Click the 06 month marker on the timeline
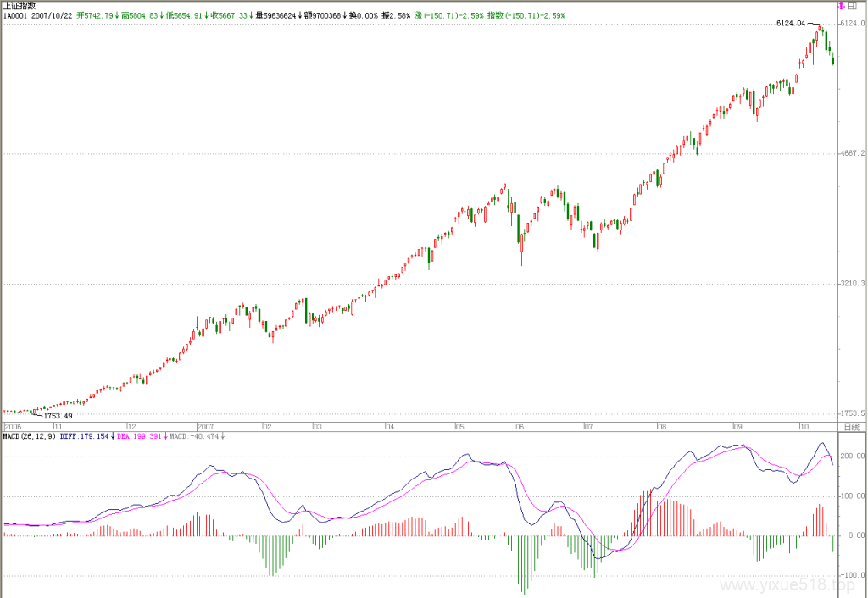 tap(519, 427)
